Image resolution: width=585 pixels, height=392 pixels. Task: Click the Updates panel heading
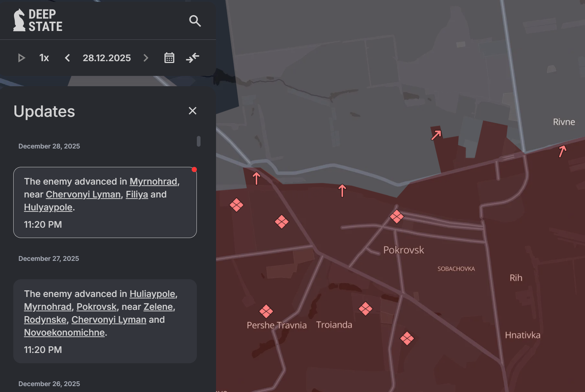[x=44, y=111]
